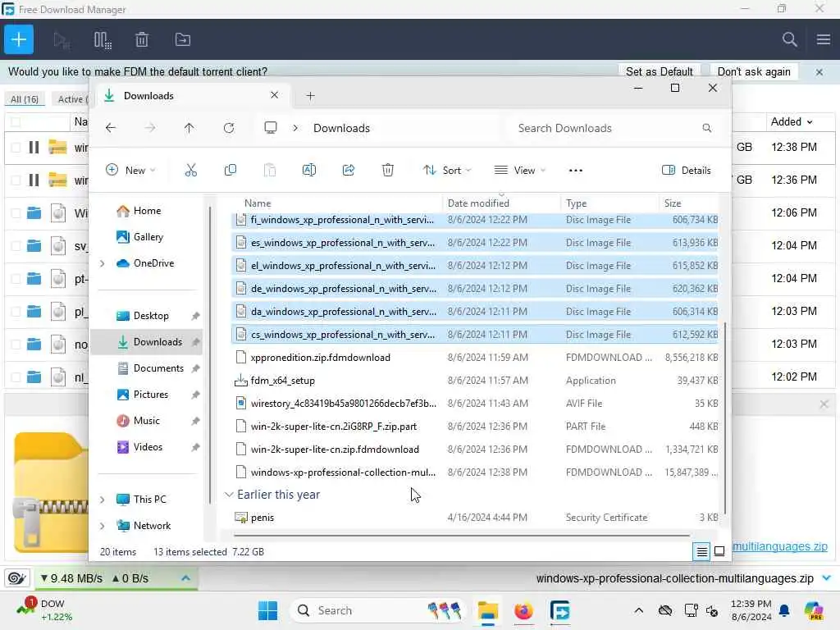
Task: Click the move-to-folder icon in FDM toolbar
Action: [183, 39]
